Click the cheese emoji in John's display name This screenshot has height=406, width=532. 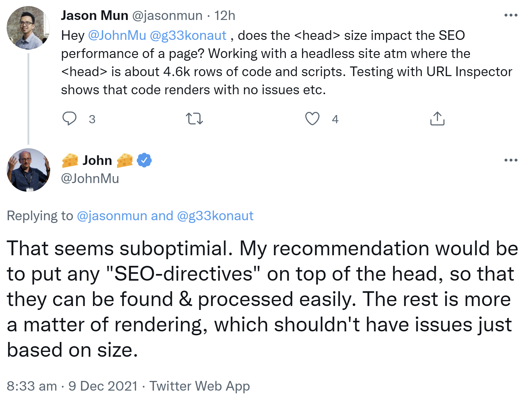coord(70,160)
